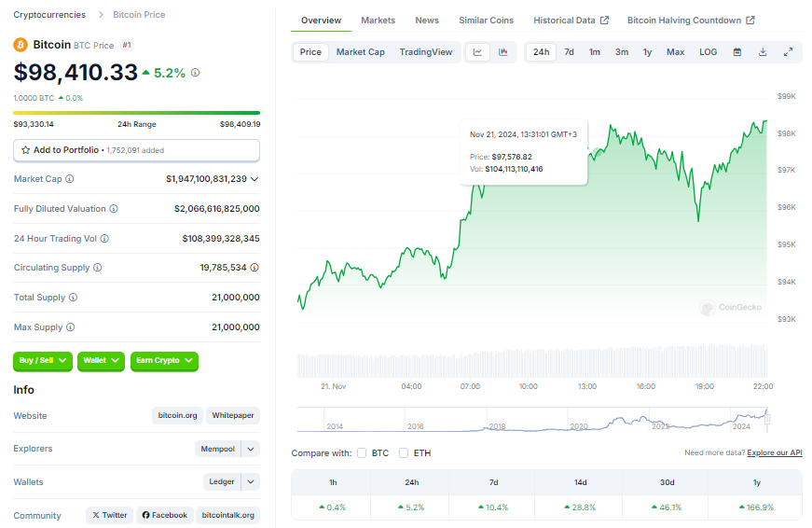This screenshot has width=812, height=528.
Task: Open the Whitepaper link
Action: coord(233,415)
